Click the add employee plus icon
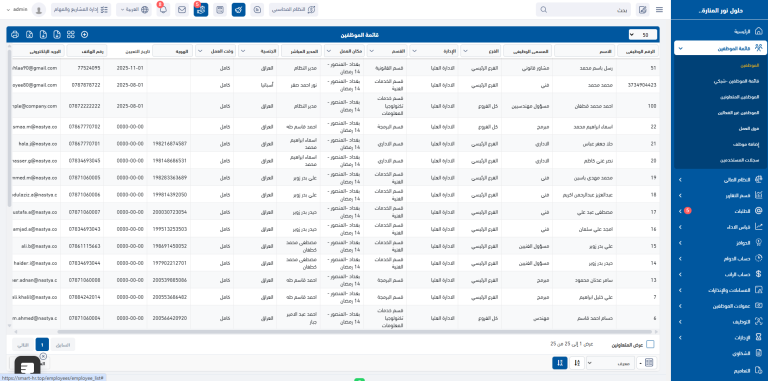Viewport: 768px width, 381px height. click(85, 35)
